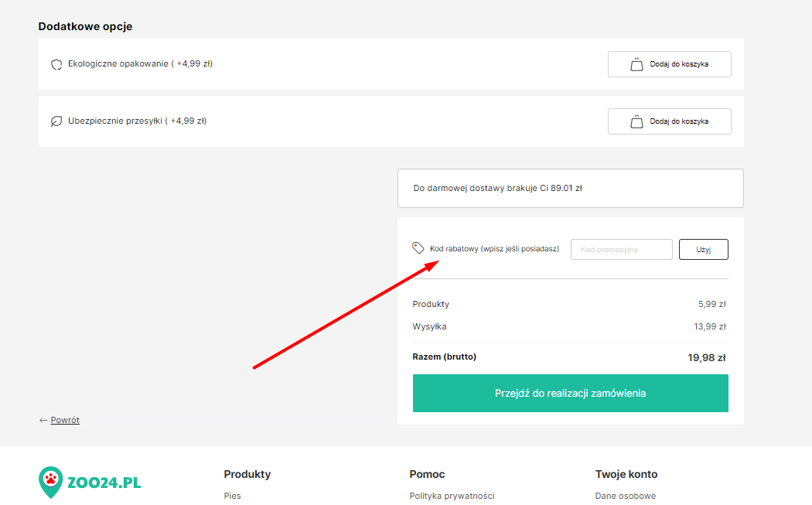This screenshot has width=812, height=505.
Task: Click the eco packaging shield icon
Action: [x=56, y=64]
